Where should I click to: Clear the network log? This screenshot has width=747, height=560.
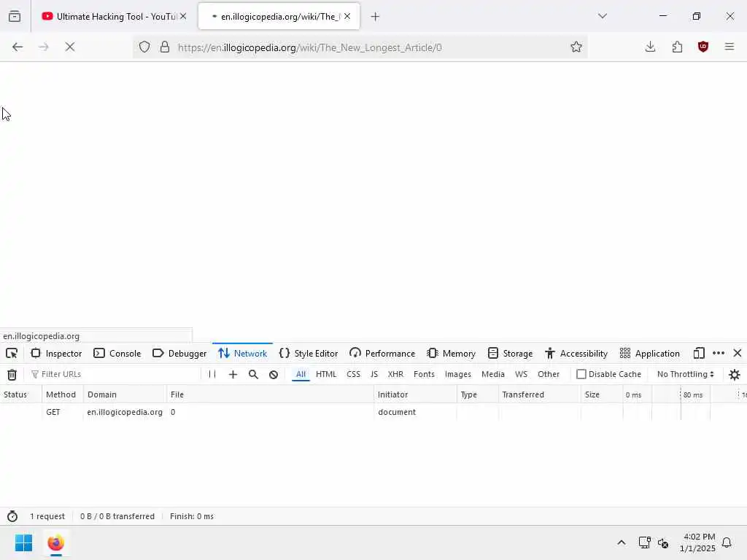click(x=12, y=375)
